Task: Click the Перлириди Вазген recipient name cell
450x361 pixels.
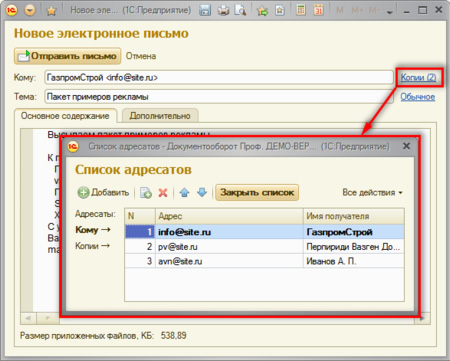Action: point(354,247)
